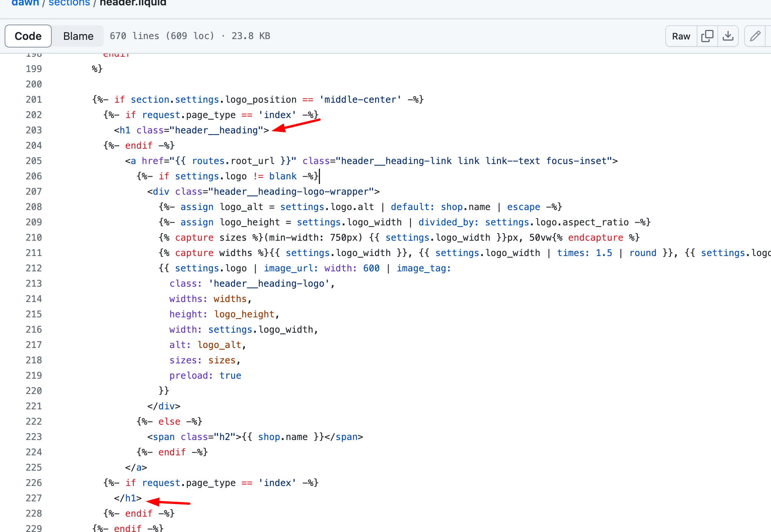Select line number 199

(x=34, y=69)
